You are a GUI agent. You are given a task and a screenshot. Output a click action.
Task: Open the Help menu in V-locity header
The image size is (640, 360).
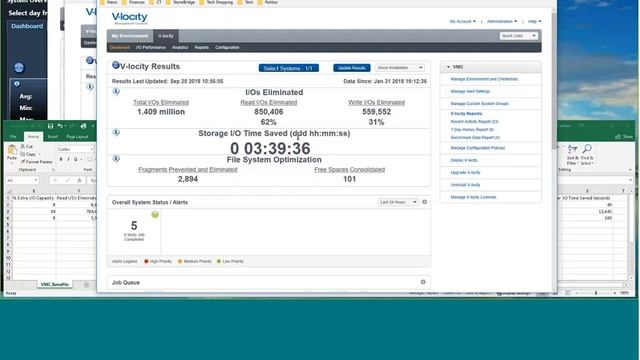click(x=534, y=21)
